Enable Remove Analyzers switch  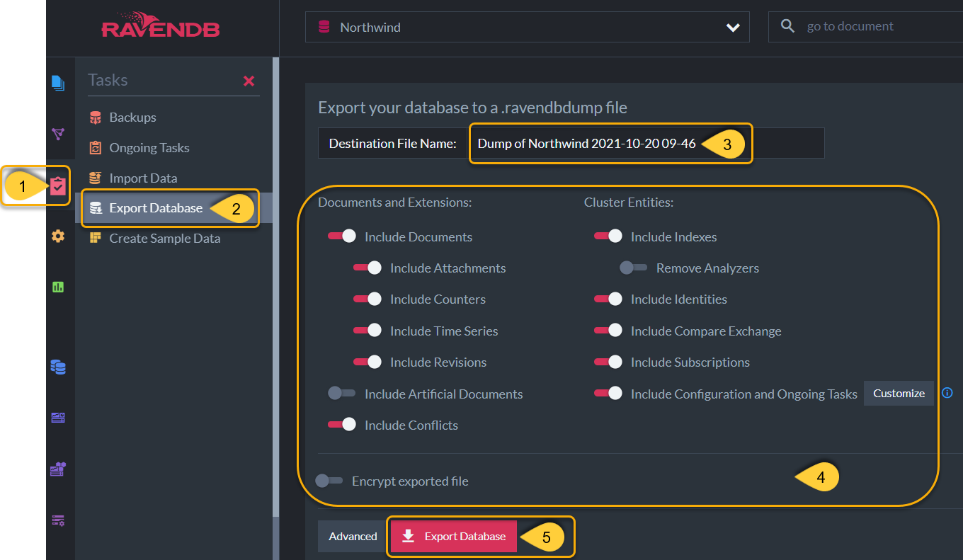633,268
